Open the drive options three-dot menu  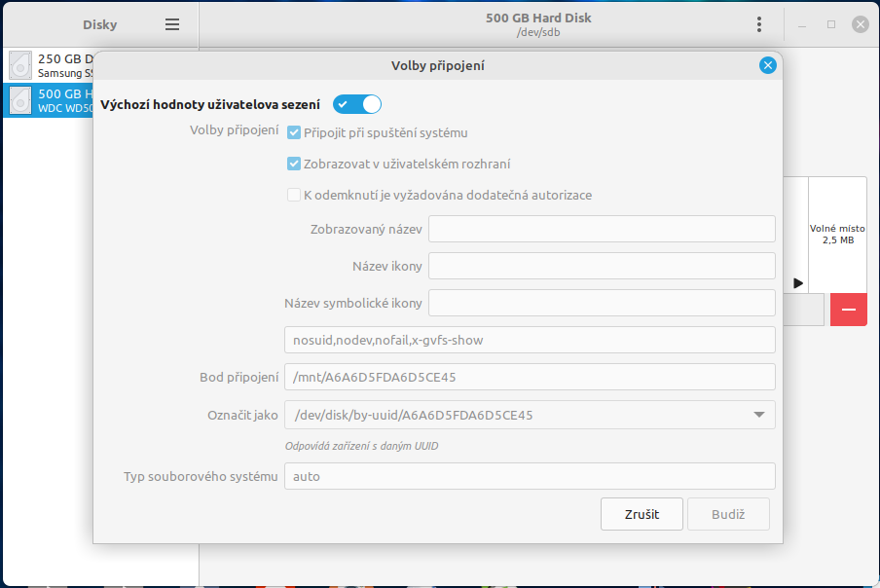pyautogui.click(x=759, y=24)
